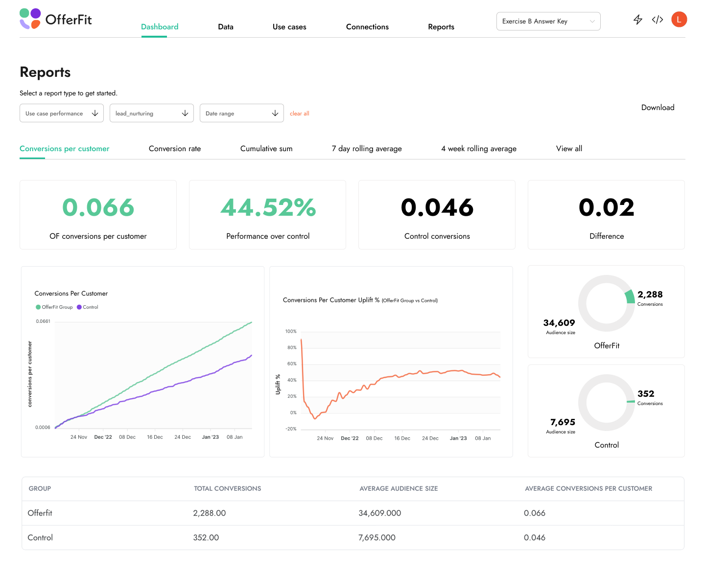The width and height of the screenshot is (705, 588).
Task: Click GROUP column header
Action: point(40,489)
